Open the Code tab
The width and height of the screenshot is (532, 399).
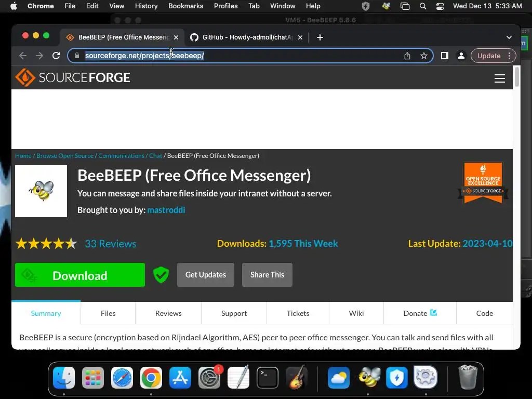point(485,313)
